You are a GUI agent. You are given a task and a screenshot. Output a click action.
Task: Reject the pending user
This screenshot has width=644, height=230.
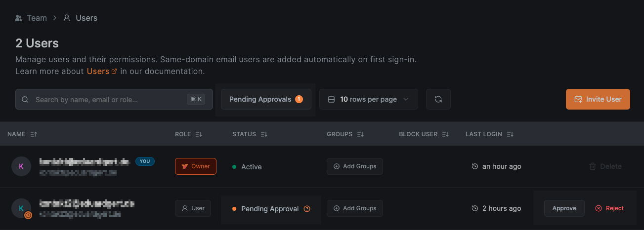click(x=609, y=208)
